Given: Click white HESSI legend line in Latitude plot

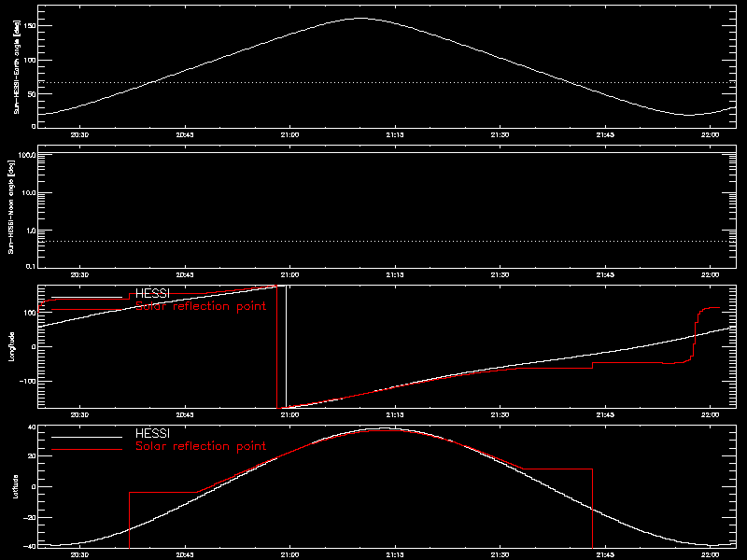Looking at the screenshot, I should tap(87, 437).
